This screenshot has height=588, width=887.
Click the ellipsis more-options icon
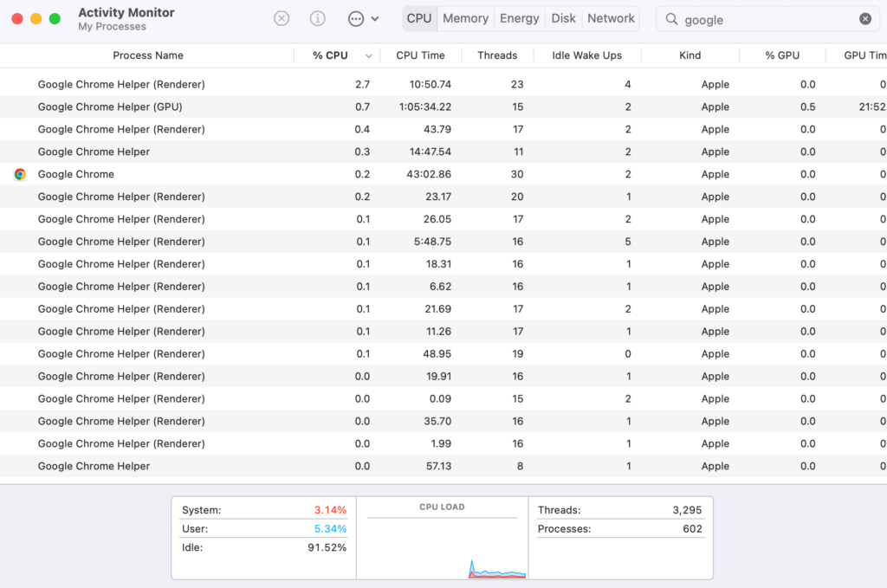pyautogui.click(x=355, y=18)
